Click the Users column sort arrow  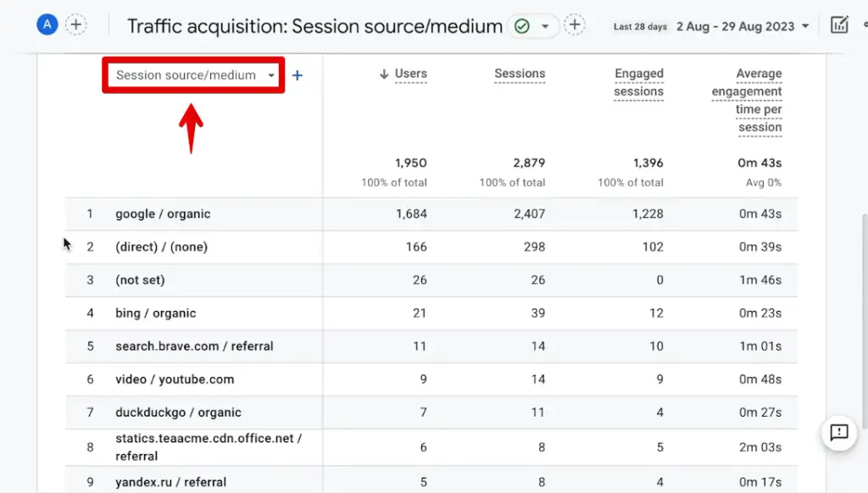point(387,73)
